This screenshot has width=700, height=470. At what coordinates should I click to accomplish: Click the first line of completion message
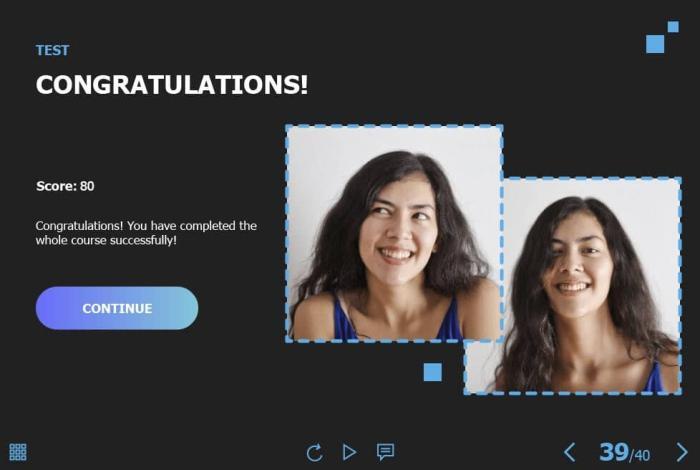[146, 225]
